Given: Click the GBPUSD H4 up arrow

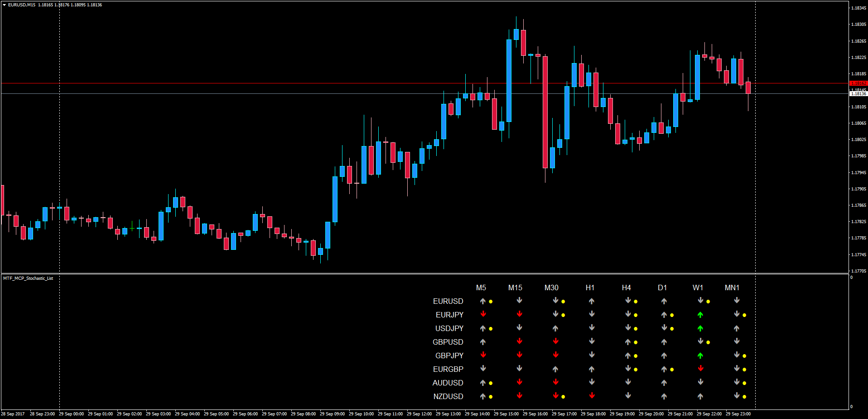Looking at the screenshot, I should coord(628,342).
